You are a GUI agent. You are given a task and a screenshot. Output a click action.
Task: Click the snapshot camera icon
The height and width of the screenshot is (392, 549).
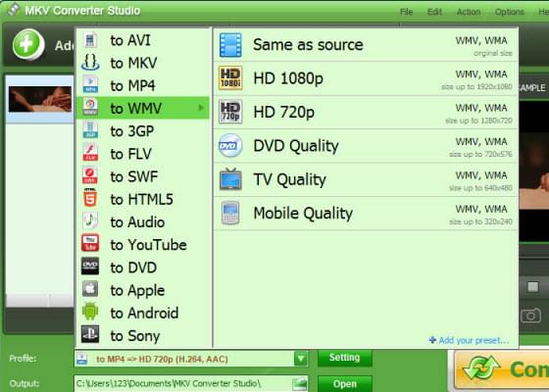pyautogui.click(x=530, y=316)
